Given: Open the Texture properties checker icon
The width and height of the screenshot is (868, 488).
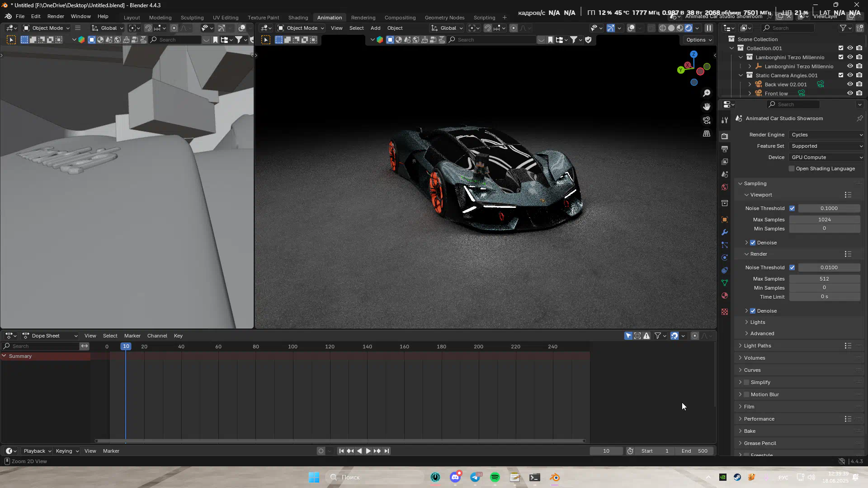Looking at the screenshot, I should (x=725, y=312).
